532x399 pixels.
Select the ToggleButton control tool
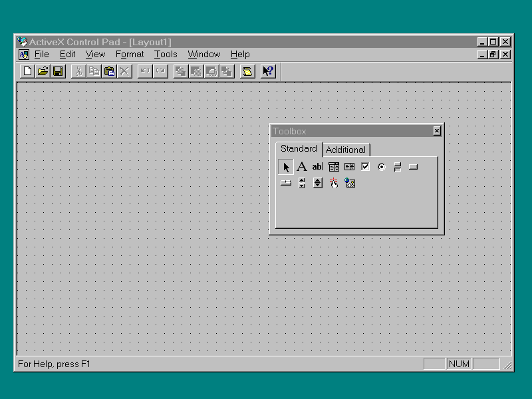(x=397, y=167)
